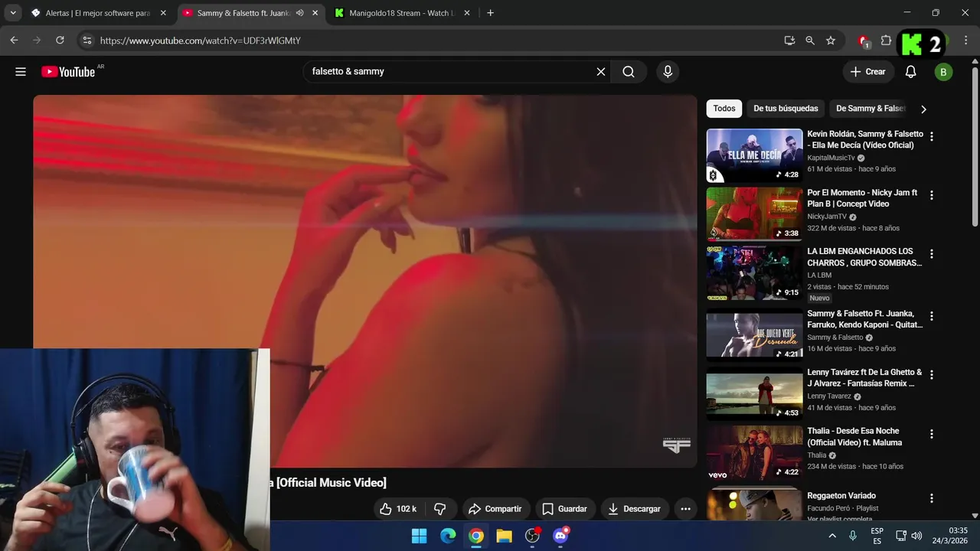980x551 pixels.
Task: Open the Windows Start menu
Action: (x=420, y=536)
